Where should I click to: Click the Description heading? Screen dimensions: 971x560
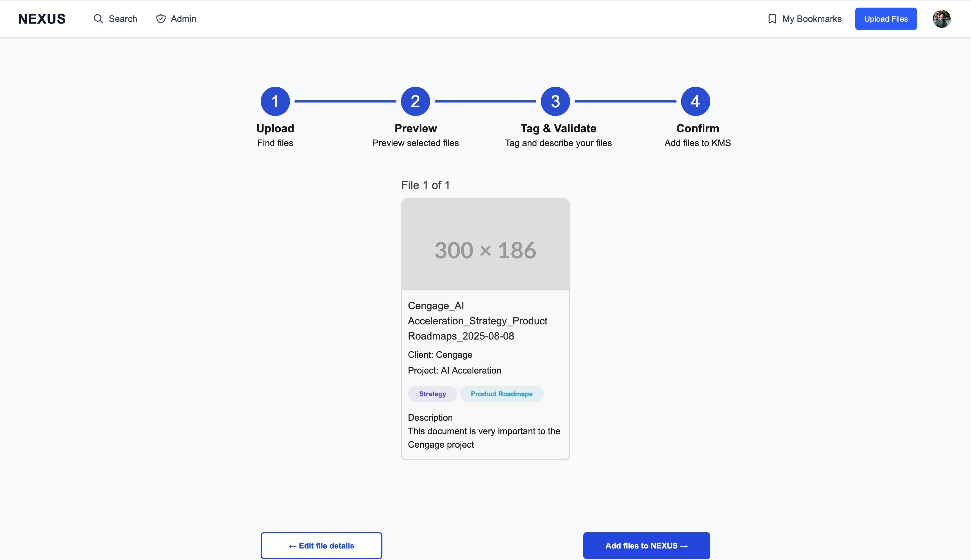click(x=430, y=418)
